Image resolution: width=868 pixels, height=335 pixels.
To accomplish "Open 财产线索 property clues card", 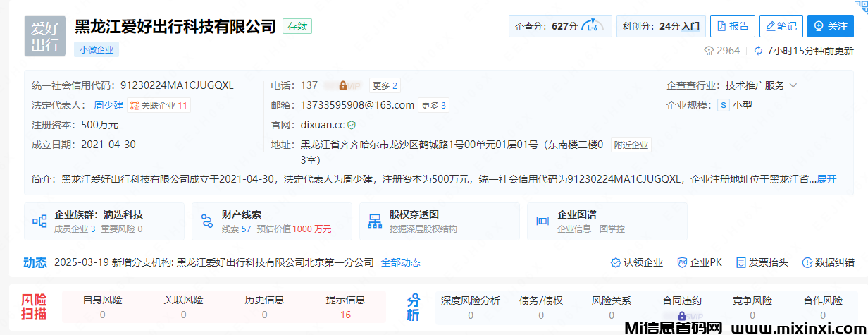I will click(272, 221).
